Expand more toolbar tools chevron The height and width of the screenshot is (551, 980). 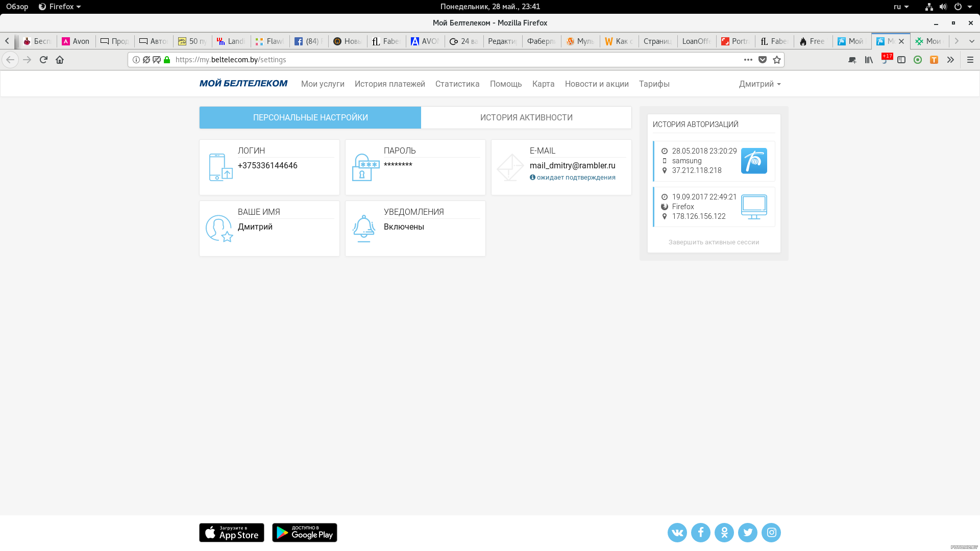(x=950, y=60)
